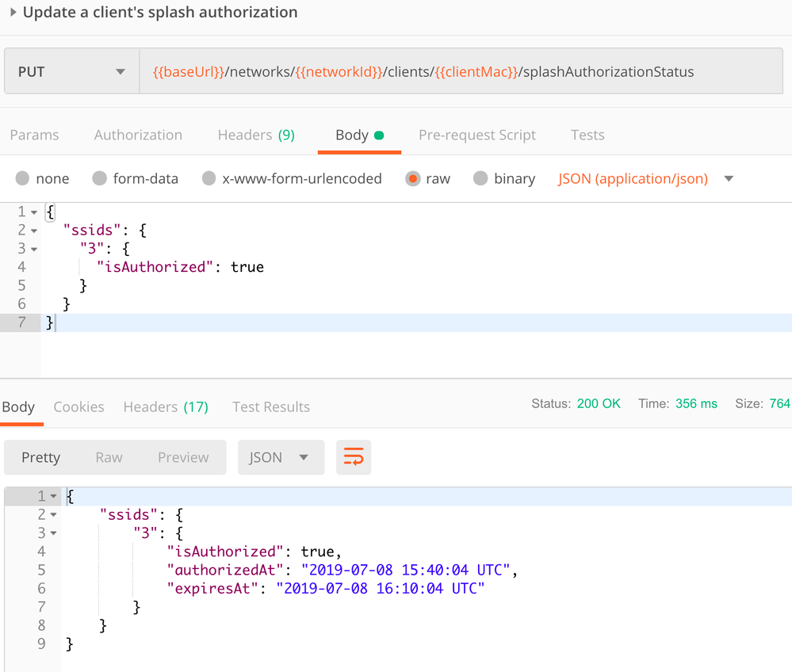Switch to the request Headers (9) tab
The height and width of the screenshot is (672, 792).
coord(256,136)
